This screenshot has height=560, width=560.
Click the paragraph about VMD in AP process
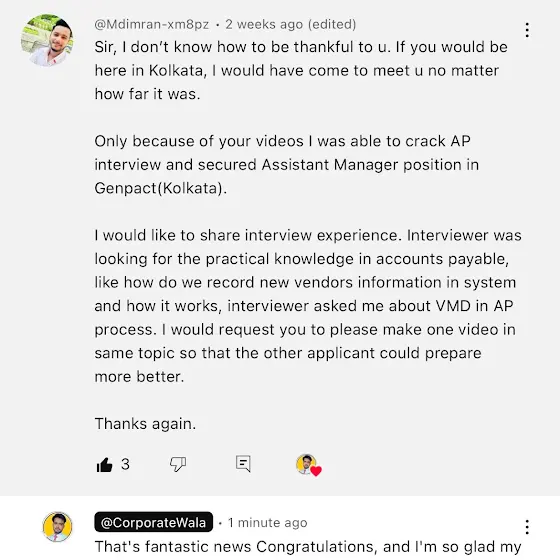[x=308, y=306]
